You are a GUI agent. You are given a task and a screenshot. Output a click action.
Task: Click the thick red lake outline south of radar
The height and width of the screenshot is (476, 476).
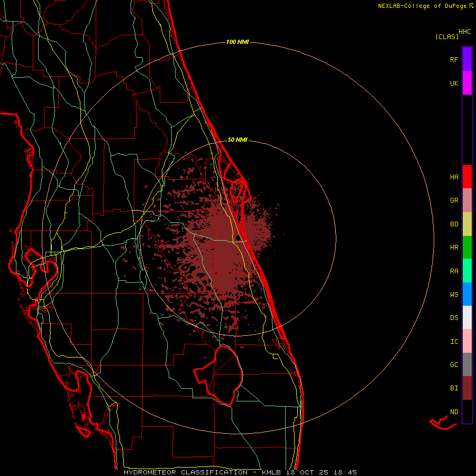coord(219,375)
